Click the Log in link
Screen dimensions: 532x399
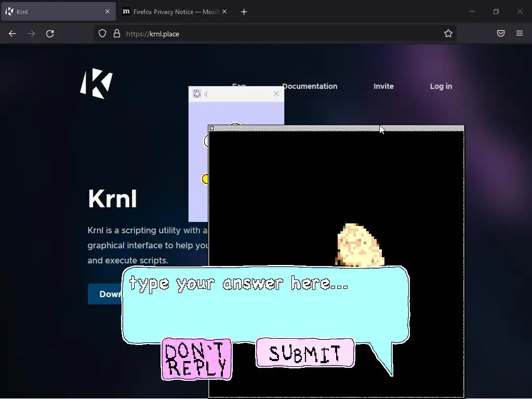pos(441,86)
